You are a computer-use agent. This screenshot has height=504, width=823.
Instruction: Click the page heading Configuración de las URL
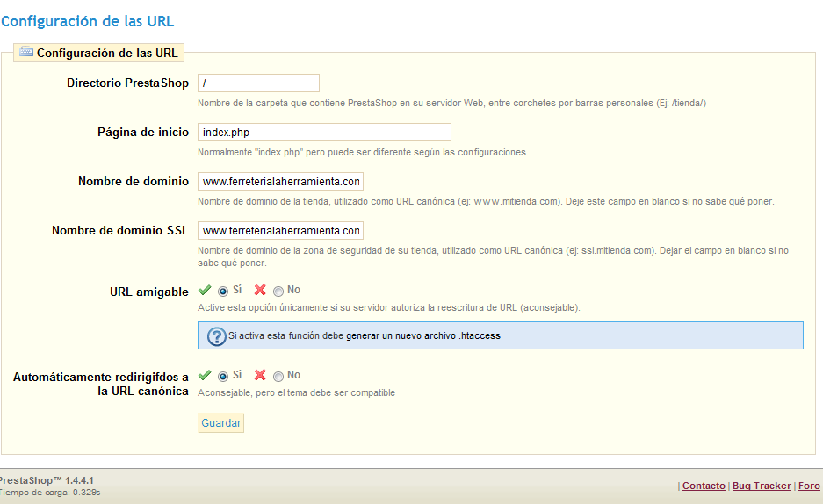(x=87, y=21)
